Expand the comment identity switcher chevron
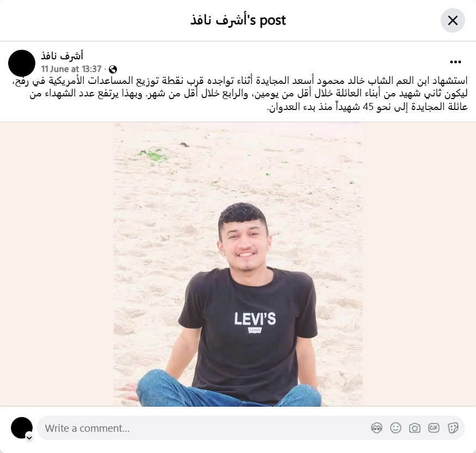Viewport: 476px width, 453px height. coord(29,438)
